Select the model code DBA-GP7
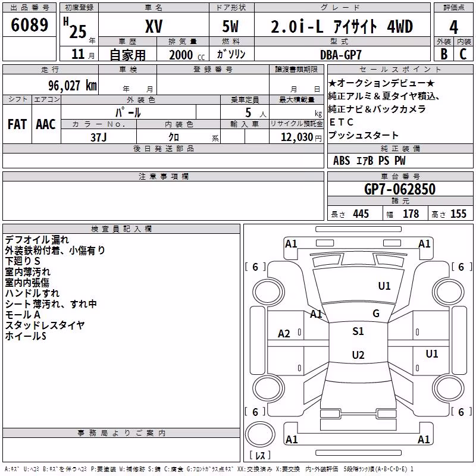The image size is (476, 476). coord(340,55)
